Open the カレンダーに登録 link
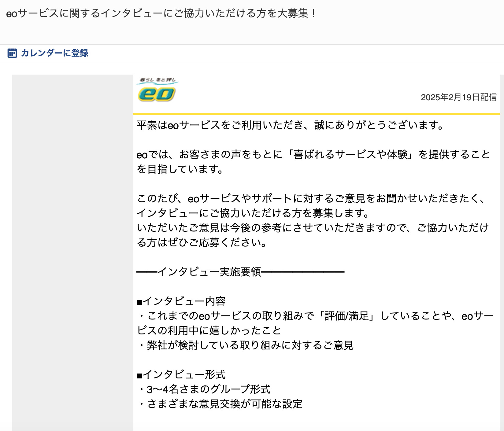504x431 pixels. (54, 53)
